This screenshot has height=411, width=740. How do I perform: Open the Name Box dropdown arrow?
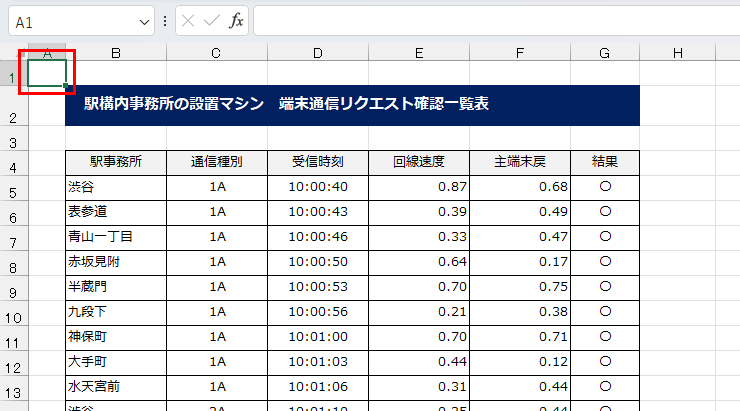click(144, 22)
